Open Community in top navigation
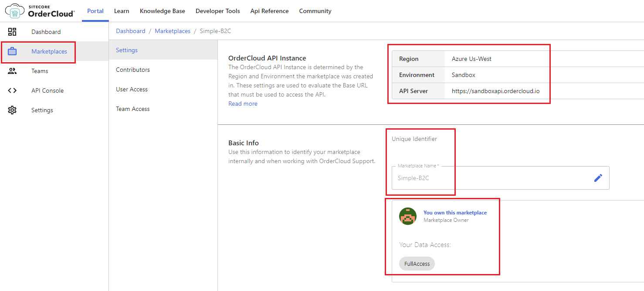Screen dimensions: 644x291 tap(315, 11)
